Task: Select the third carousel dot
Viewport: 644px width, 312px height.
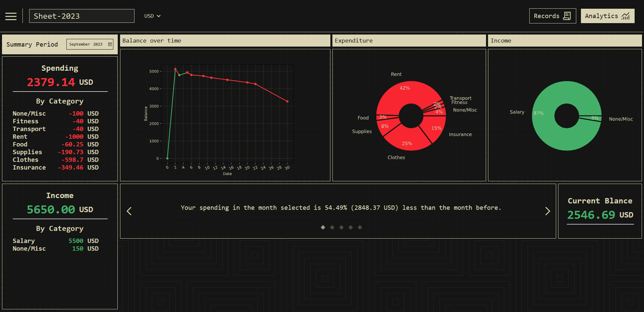Action: [x=341, y=227]
